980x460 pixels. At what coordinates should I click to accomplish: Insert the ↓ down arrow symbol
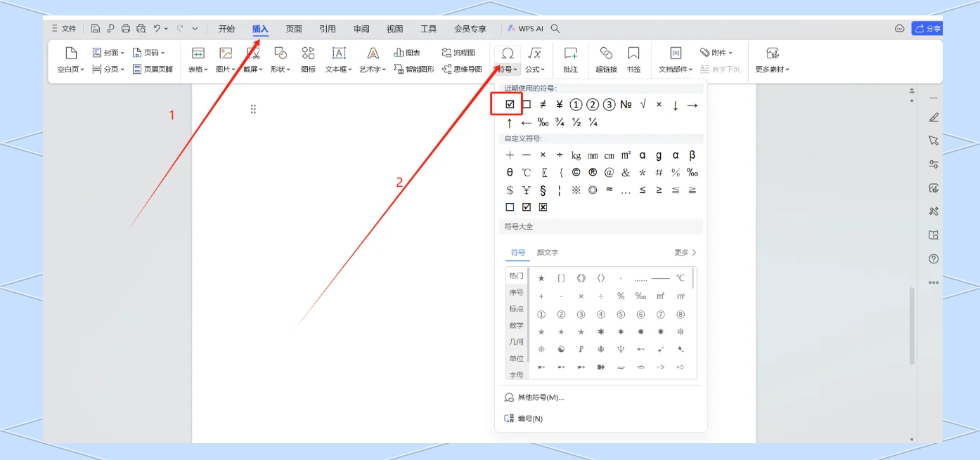tap(676, 105)
